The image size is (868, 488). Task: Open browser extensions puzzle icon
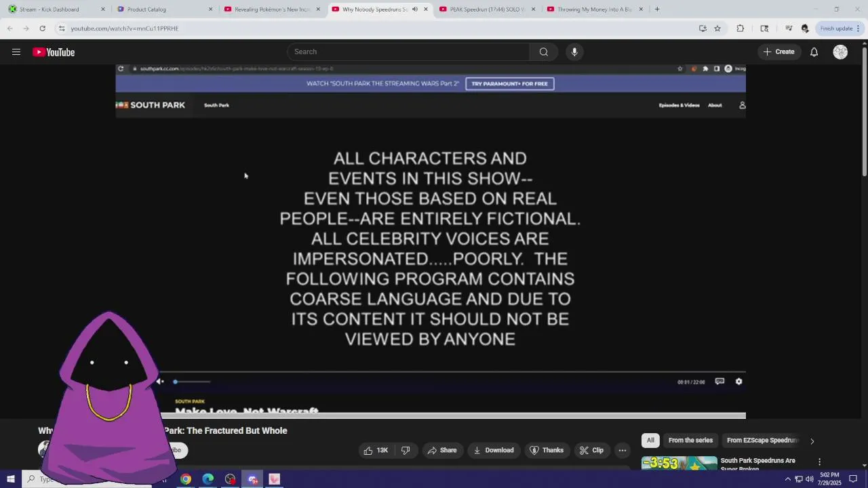click(x=741, y=28)
